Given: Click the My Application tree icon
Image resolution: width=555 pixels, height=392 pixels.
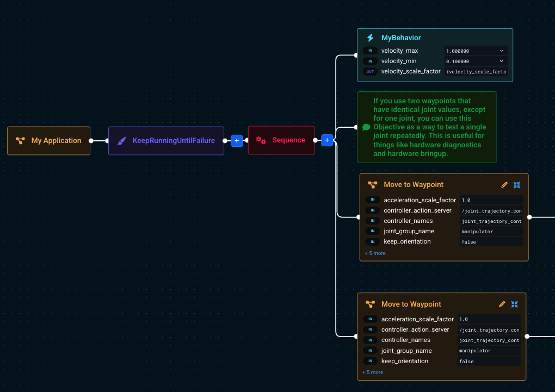Looking at the screenshot, I should (x=20, y=140).
